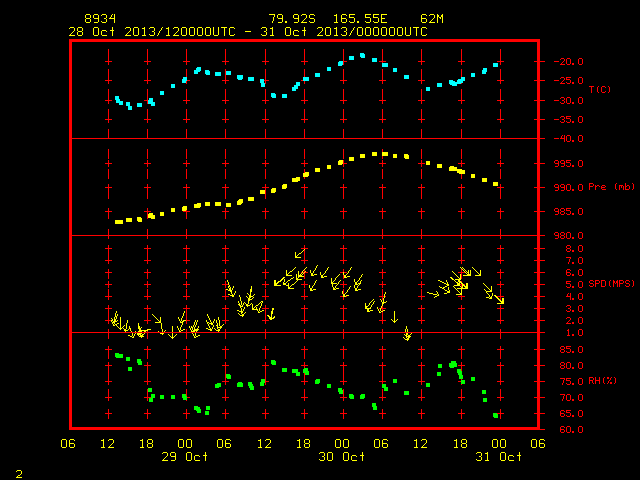
Task: Click the 995.0 pressure tick label
Action: click(x=568, y=163)
